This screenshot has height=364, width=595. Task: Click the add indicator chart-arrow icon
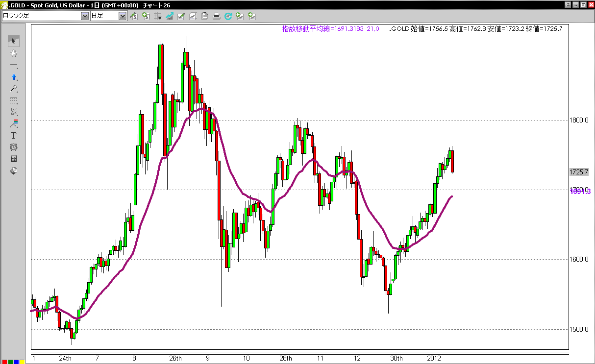coord(170,16)
